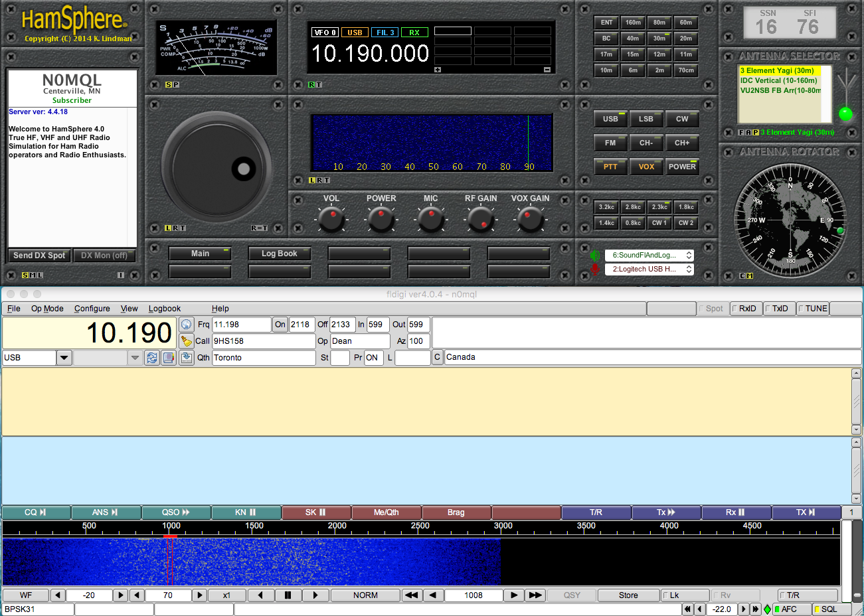Click the double-right fast forward cursor button
The width and height of the screenshot is (864, 616).
coord(535,595)
